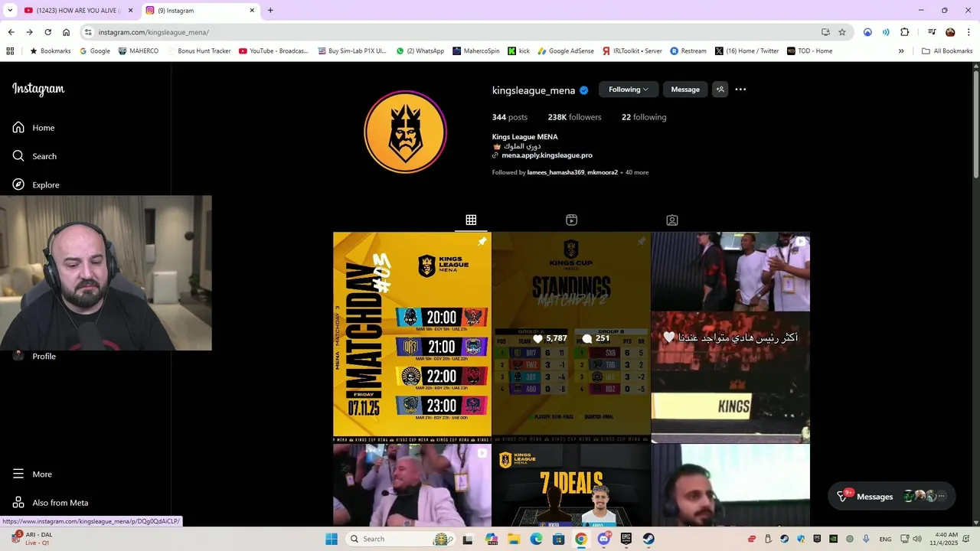This screenshot has width=980, height=551.
Task: Open All Bookmarks folder
Action: (947, 51)
